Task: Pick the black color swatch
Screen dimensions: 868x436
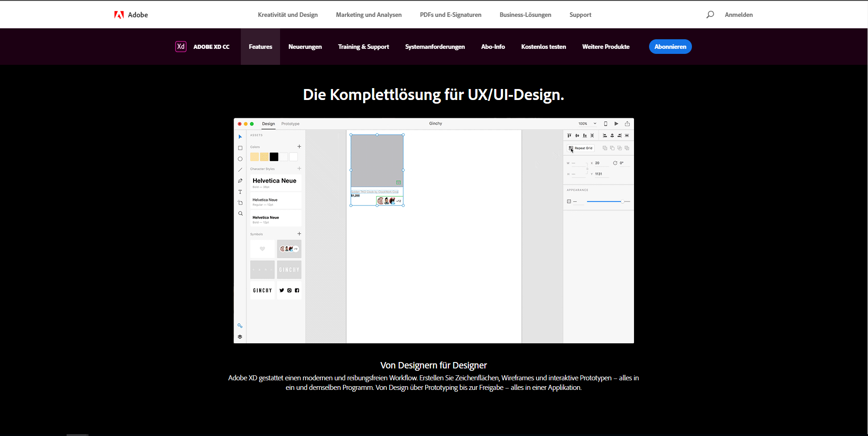Action: 274,157
